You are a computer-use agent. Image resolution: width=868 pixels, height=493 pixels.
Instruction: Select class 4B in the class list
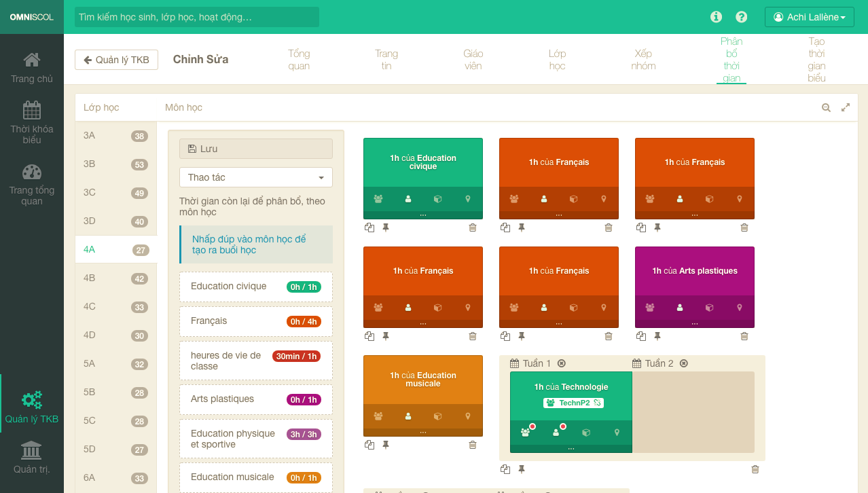click(x=115, y=278)
